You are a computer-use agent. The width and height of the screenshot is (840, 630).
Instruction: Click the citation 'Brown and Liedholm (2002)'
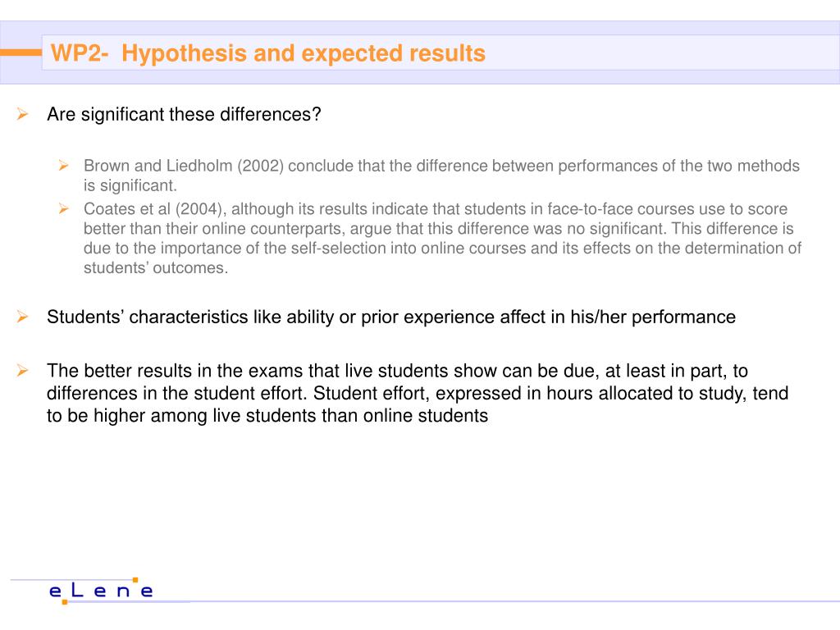(183, 166)
